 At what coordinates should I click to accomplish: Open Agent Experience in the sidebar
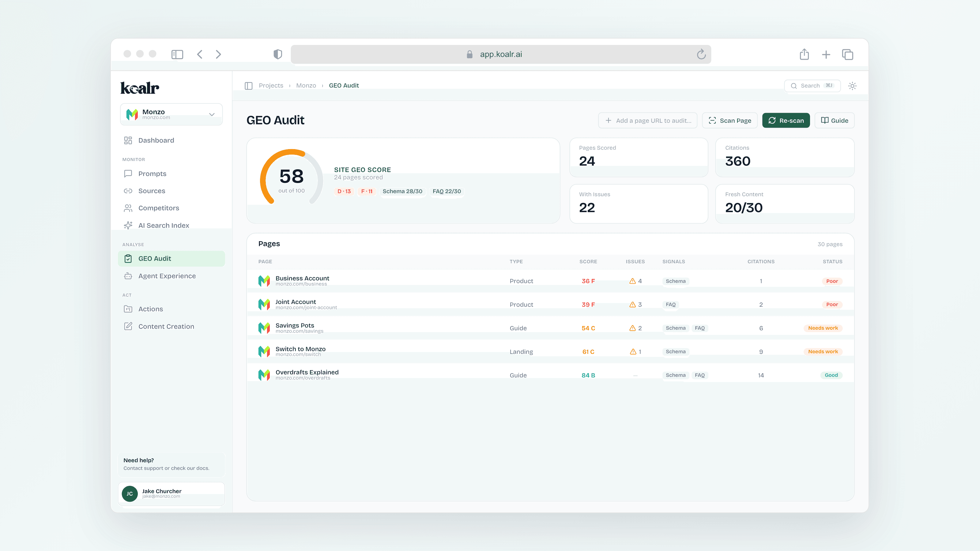point(171,276)
